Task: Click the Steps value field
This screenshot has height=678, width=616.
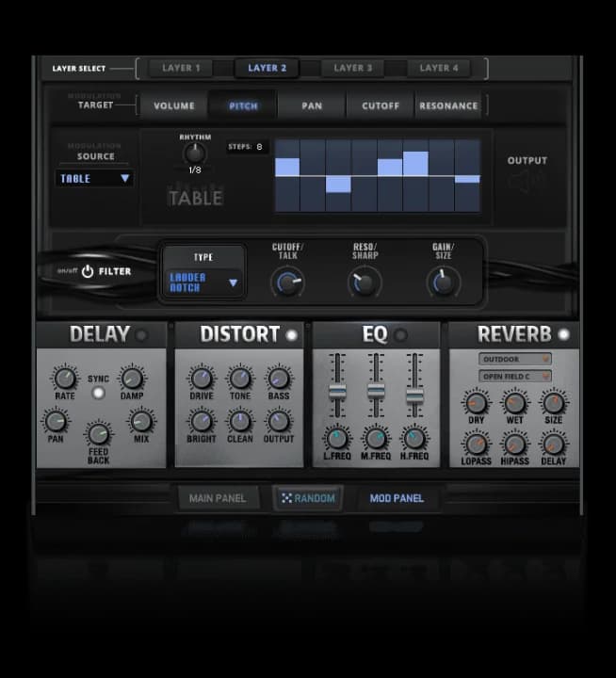Action: pos(259,147)
